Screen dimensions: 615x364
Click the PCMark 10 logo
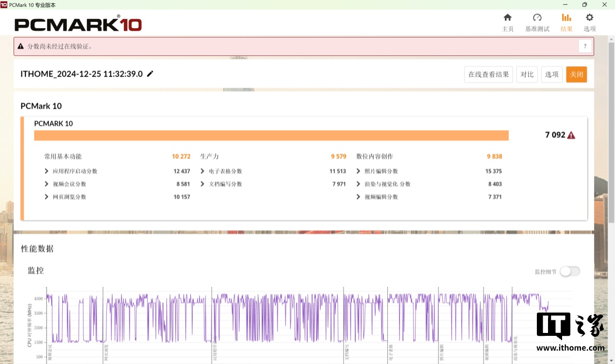click(78, 24)
